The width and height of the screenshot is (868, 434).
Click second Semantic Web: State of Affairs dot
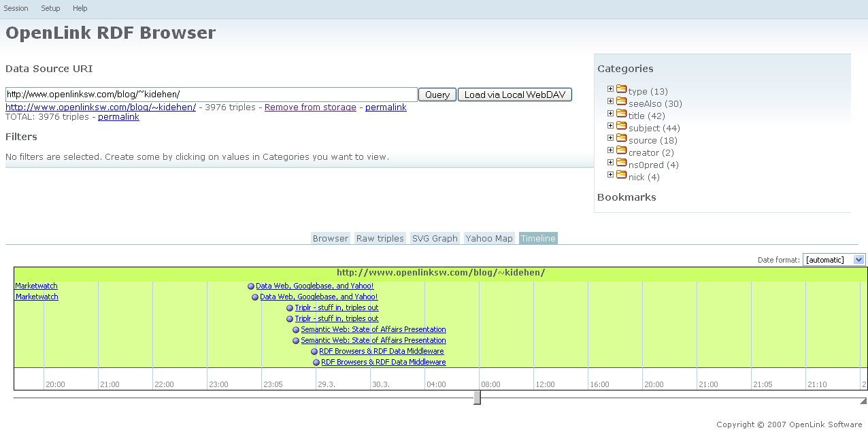point(296,341)
